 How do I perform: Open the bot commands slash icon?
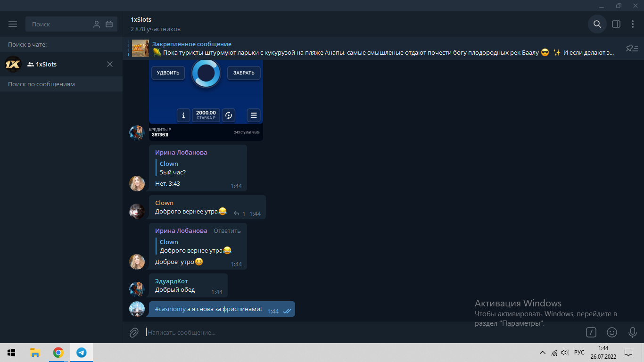[591, 332]
